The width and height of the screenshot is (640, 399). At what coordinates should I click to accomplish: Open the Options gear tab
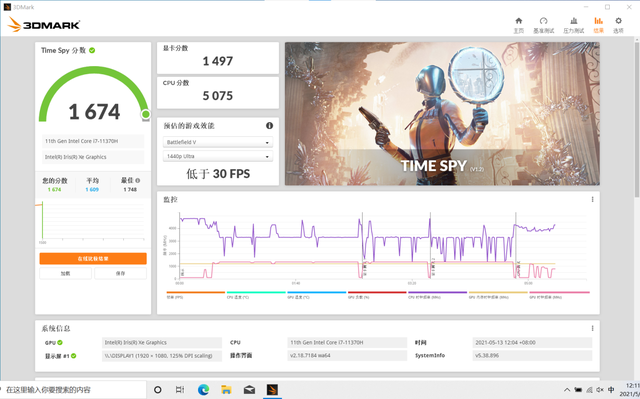coord(618,24)
